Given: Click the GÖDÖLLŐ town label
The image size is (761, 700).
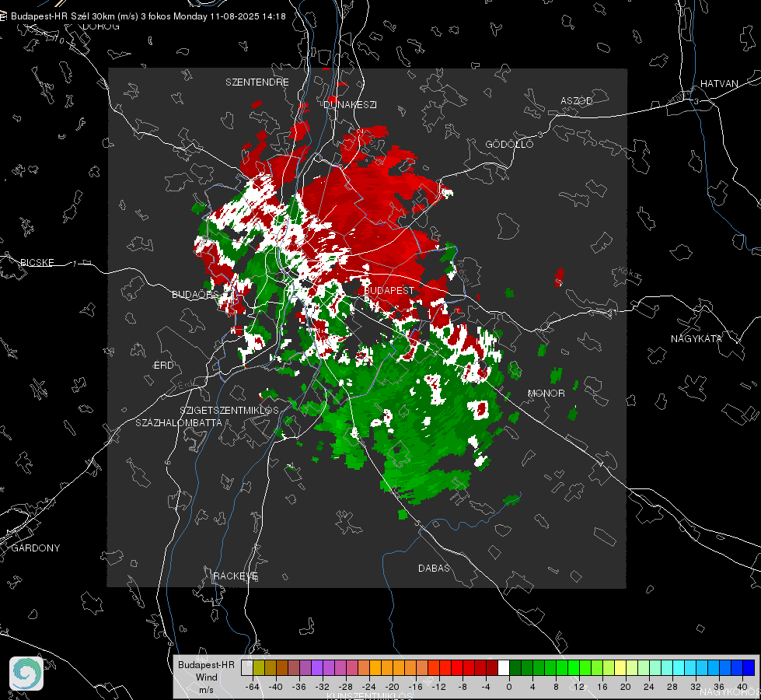Looking at the screenshot, I should 509,144.
